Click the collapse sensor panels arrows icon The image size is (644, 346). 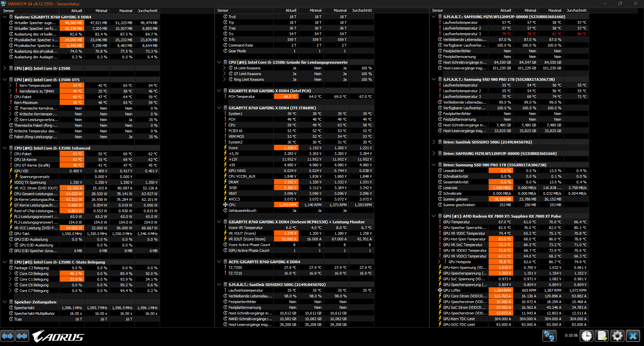[22, 336]
